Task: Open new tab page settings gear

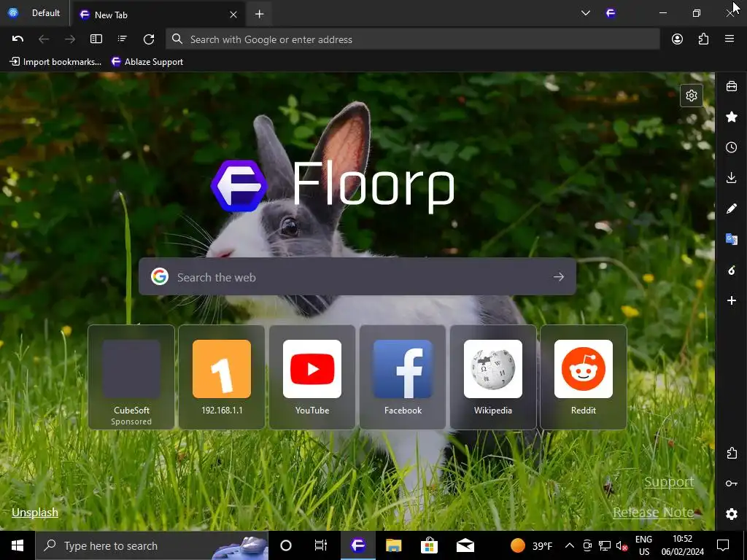Action: coord(692,96)
